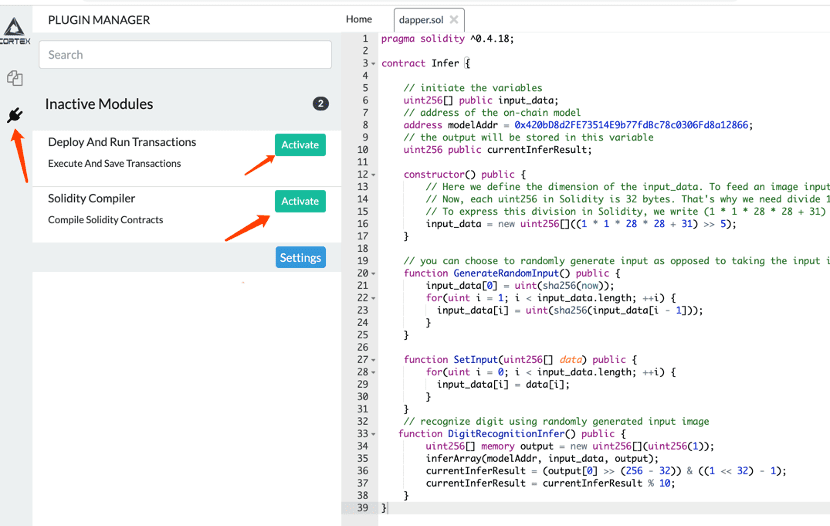Activate the Solidity Compiler plugin

coord(300,201)
